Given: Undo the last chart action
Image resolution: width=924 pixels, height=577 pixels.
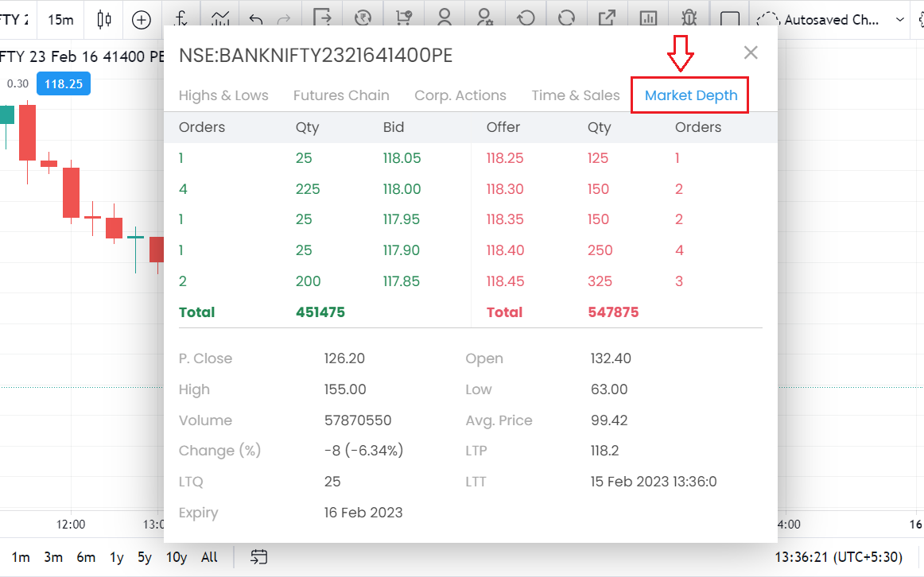Looking at the screenshot, I should [x=256, y=19].
